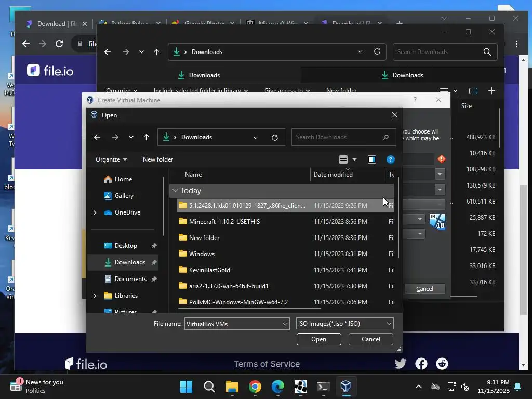Close the Open dialog with X
The image size is (532, 399).
(395, 115)
